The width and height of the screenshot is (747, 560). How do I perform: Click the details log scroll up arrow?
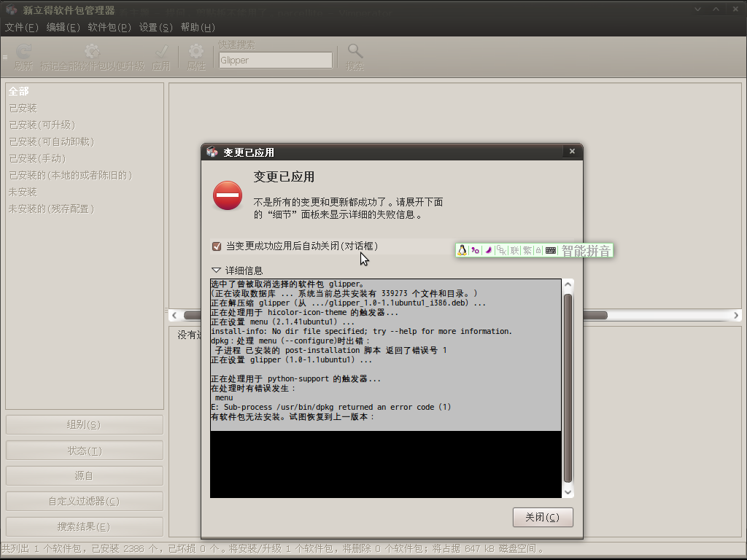[x=568, y=285]
